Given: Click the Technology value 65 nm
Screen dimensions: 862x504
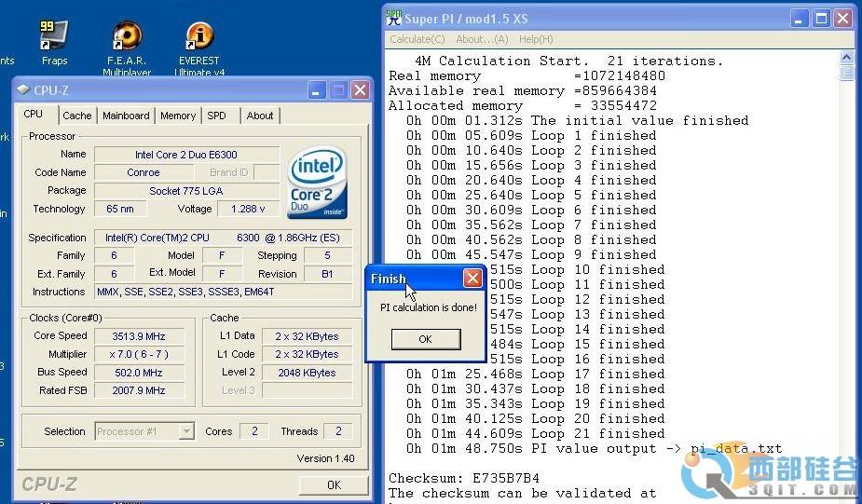Looking at the screenshot, I should (120, 209).
